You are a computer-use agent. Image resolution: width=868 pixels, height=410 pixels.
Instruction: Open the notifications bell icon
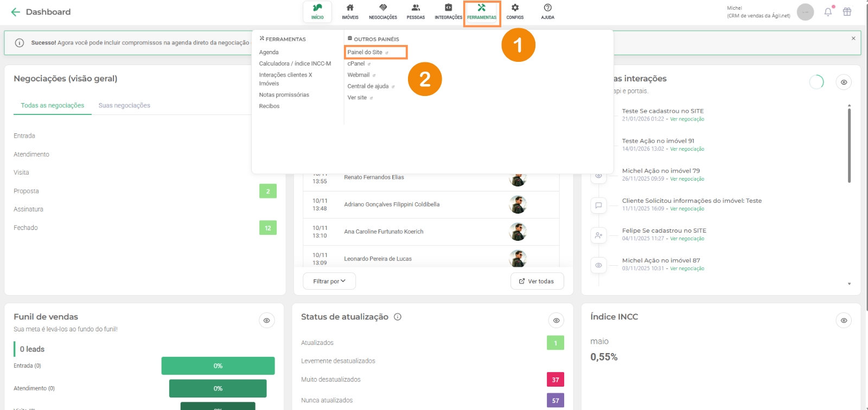coord(828,12)
